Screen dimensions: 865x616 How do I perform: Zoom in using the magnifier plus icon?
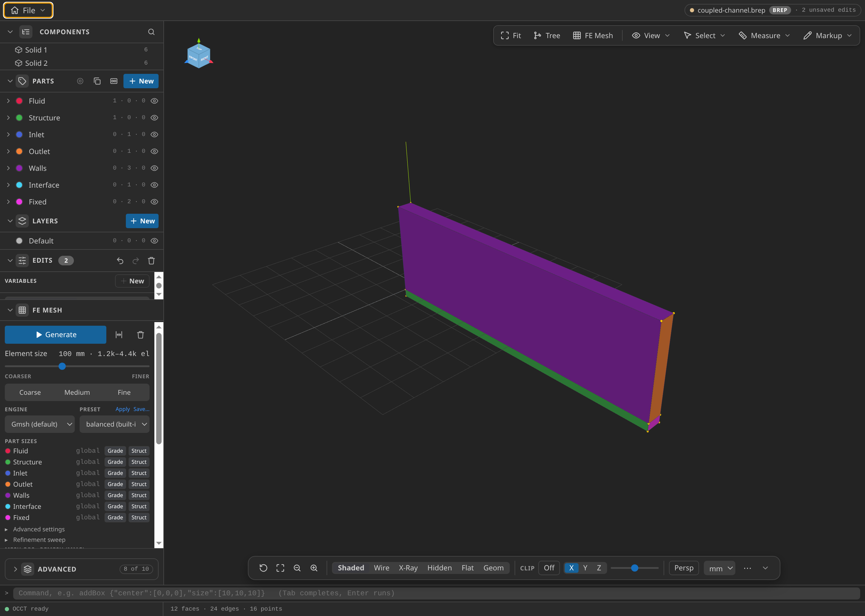[x=314, y=568]
